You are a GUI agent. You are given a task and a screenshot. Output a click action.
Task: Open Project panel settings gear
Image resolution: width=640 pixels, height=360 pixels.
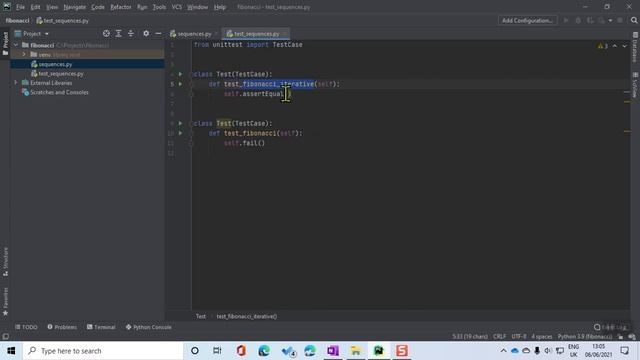[x=146, y=33]
